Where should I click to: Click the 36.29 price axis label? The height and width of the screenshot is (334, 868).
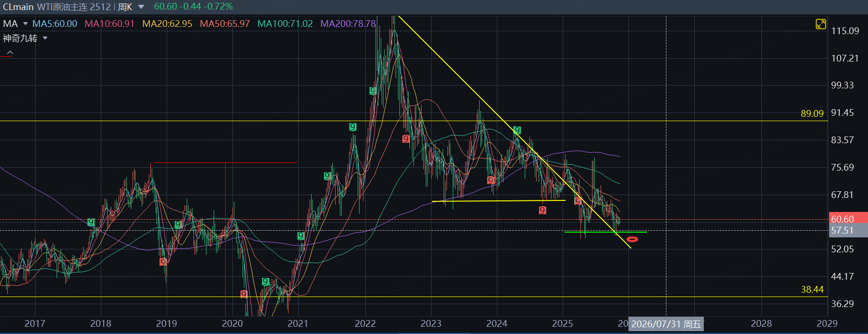pyautogui.click(x=843, y=304)
